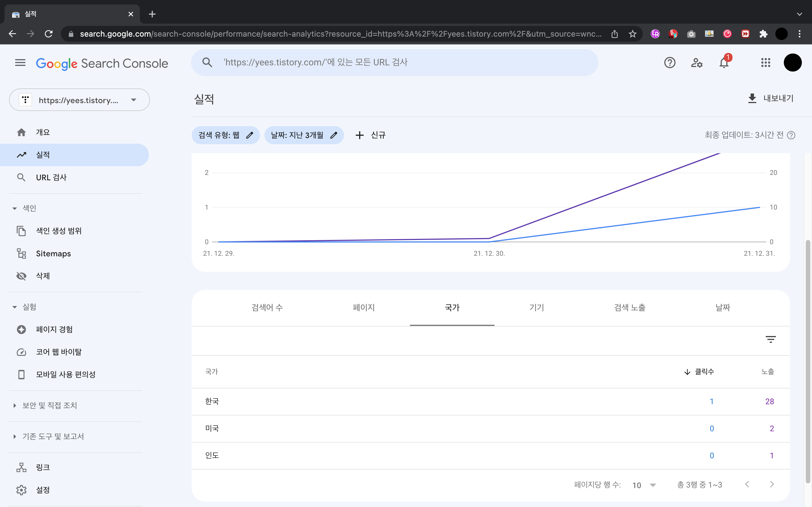Click the table filter rows icon
Viewport: 812px width, 507px height.
click(770, 339)
